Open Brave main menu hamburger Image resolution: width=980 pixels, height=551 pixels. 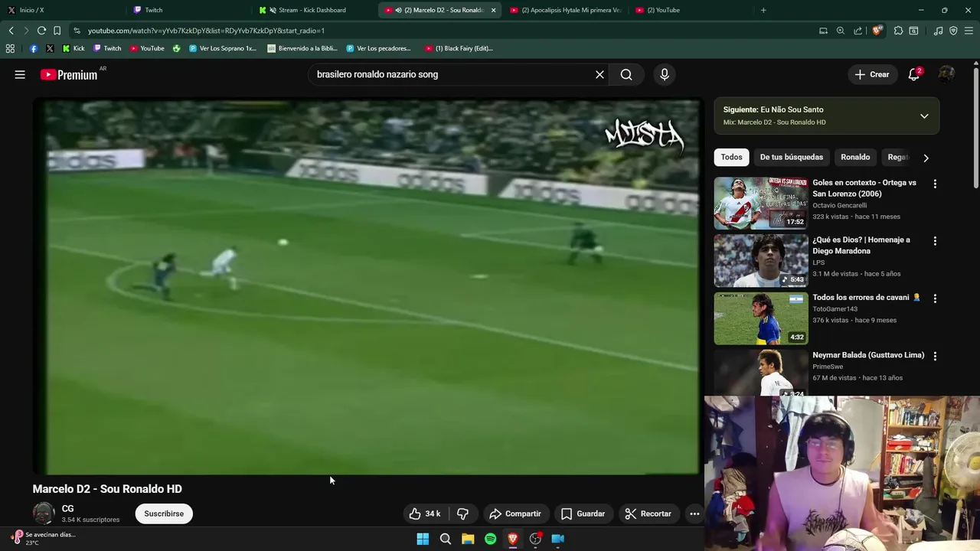pos(969,31)
